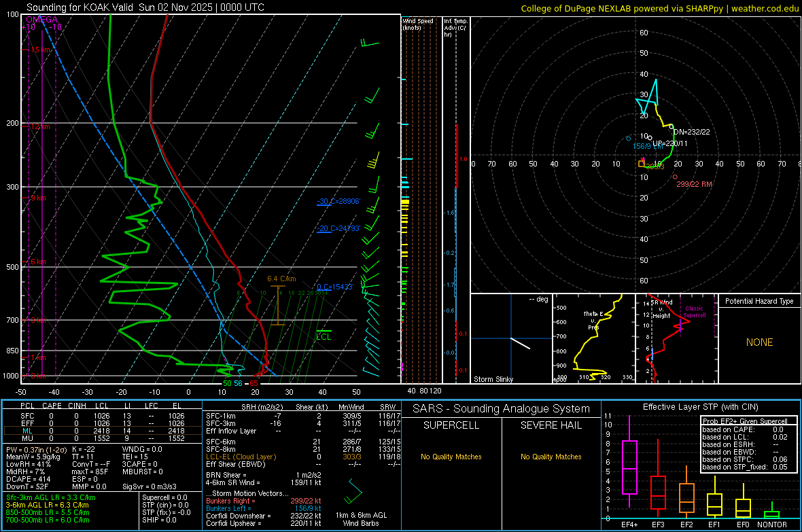Click the 'DCAPE = 414' value

[x=29, y=479]
